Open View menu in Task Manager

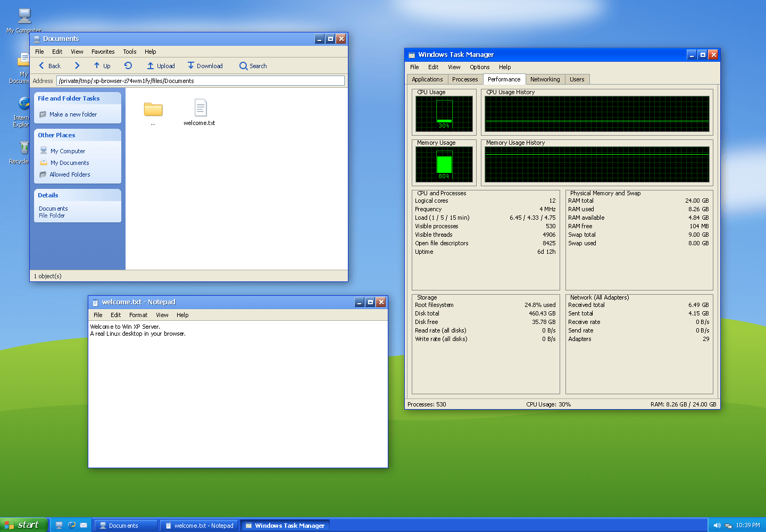point(454,67)
